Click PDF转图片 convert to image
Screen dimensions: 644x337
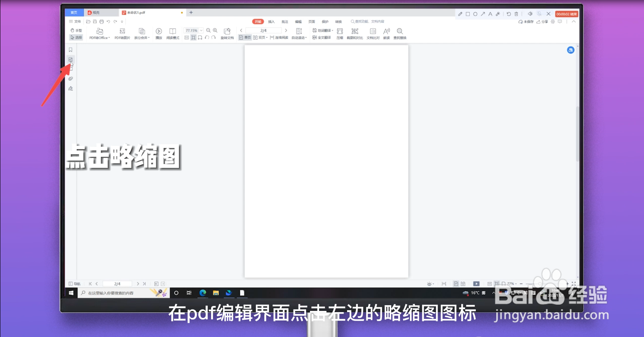[x=122, y=34]
